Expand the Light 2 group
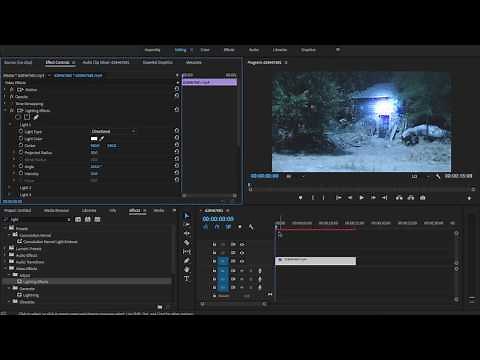This screenshot has width=480, height=360. click(10, 188)
